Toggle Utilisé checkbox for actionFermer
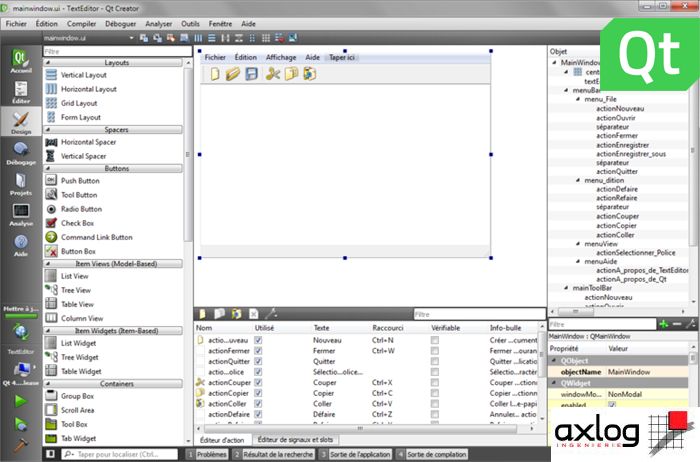 258,351
